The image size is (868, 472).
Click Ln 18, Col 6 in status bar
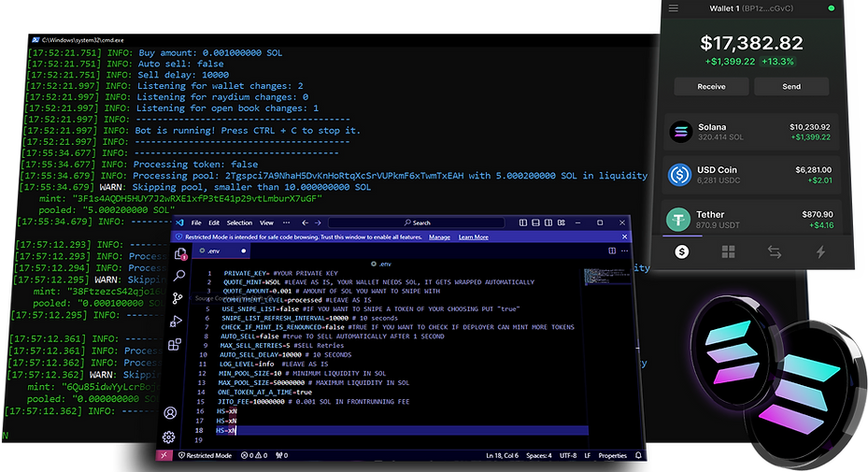click(502, 455)
